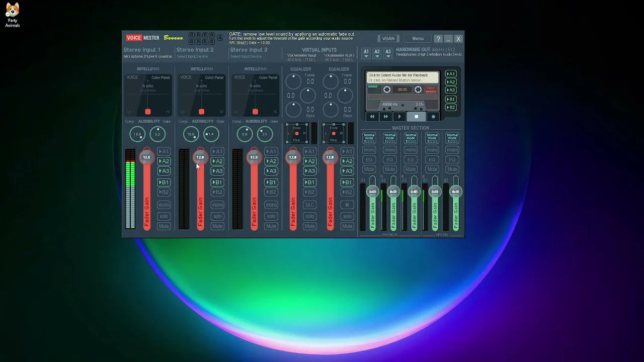Image resolution: width=644 pixels, height=362 pixels.
Task: Fast forward the cassette recorder
Action: [386, 117]
